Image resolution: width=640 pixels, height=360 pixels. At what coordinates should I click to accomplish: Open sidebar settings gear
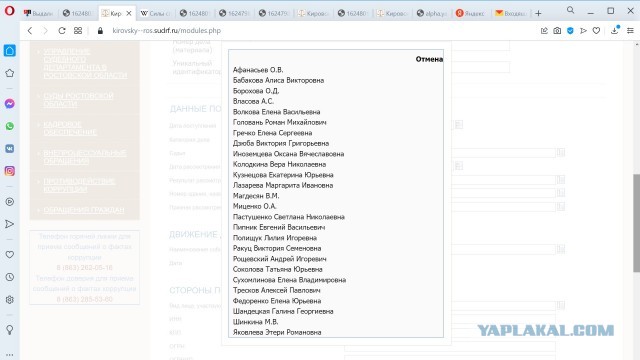(10, 300)
